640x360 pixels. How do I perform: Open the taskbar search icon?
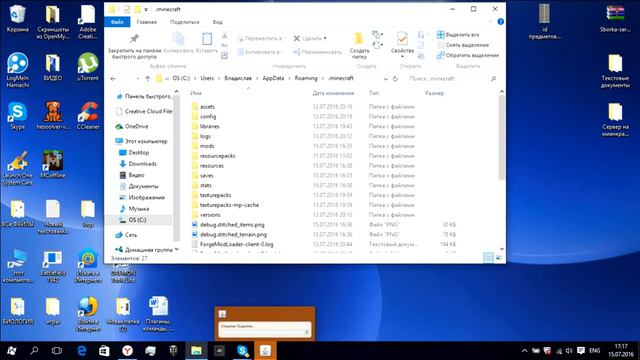pyautogui.click(x=34, y=351)
